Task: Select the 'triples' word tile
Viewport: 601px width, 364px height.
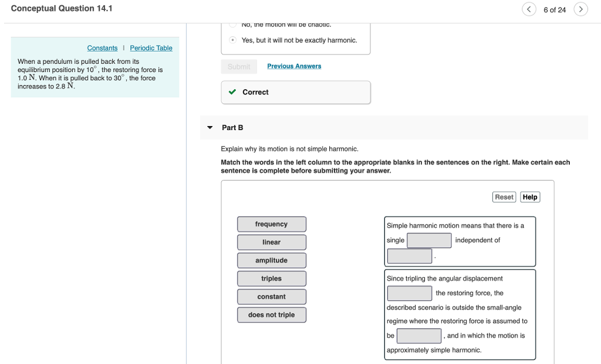Action: point(271,278)
